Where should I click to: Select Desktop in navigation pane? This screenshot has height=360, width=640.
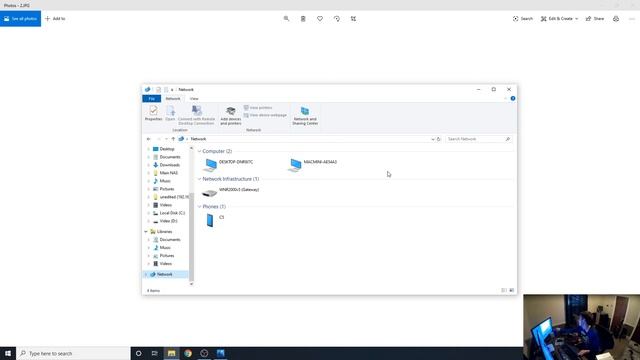167,149
